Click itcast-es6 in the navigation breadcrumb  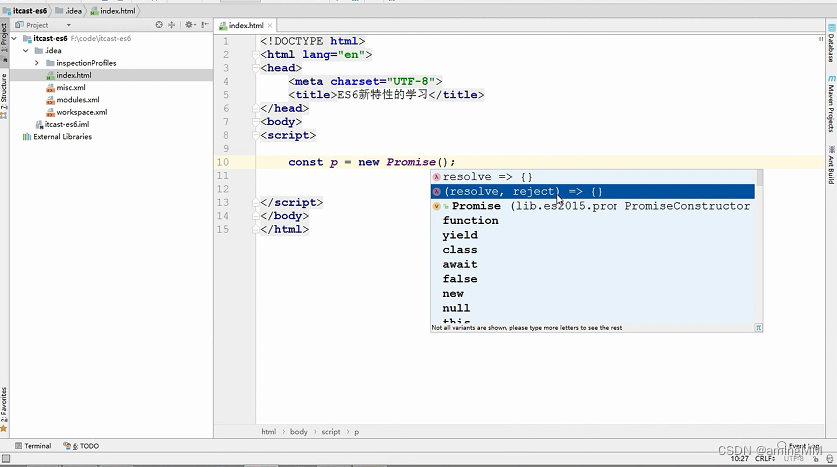(30, 11)
